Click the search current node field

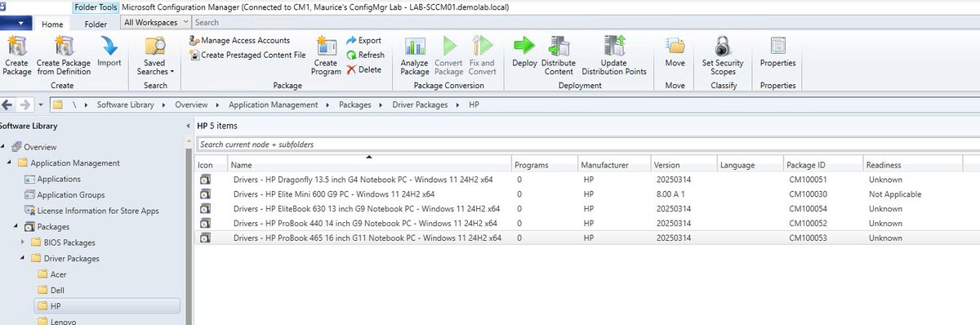click(x=588, y=144)
